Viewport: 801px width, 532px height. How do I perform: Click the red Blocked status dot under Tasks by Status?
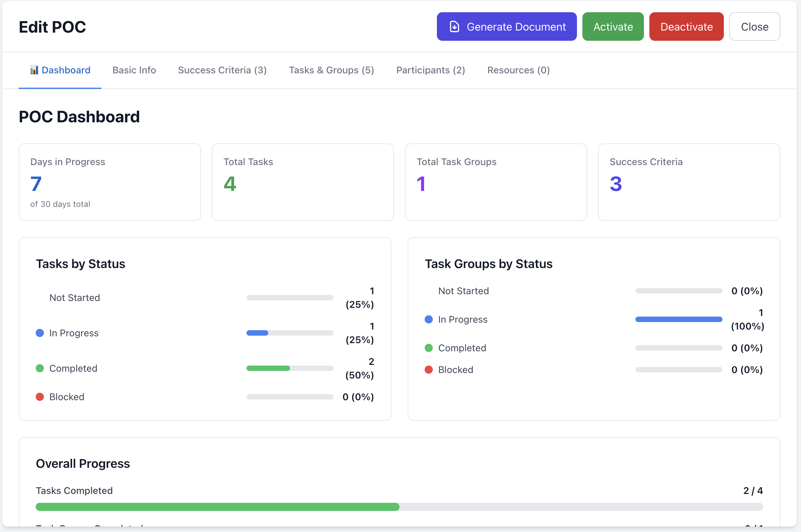click(40, 396)
